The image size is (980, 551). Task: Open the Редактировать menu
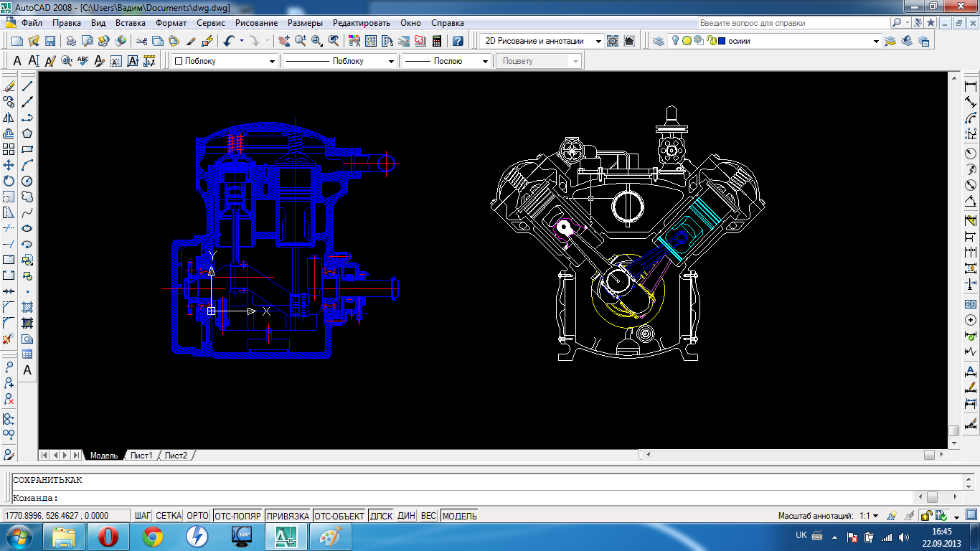pyautogui.click(x=362, y=23)
